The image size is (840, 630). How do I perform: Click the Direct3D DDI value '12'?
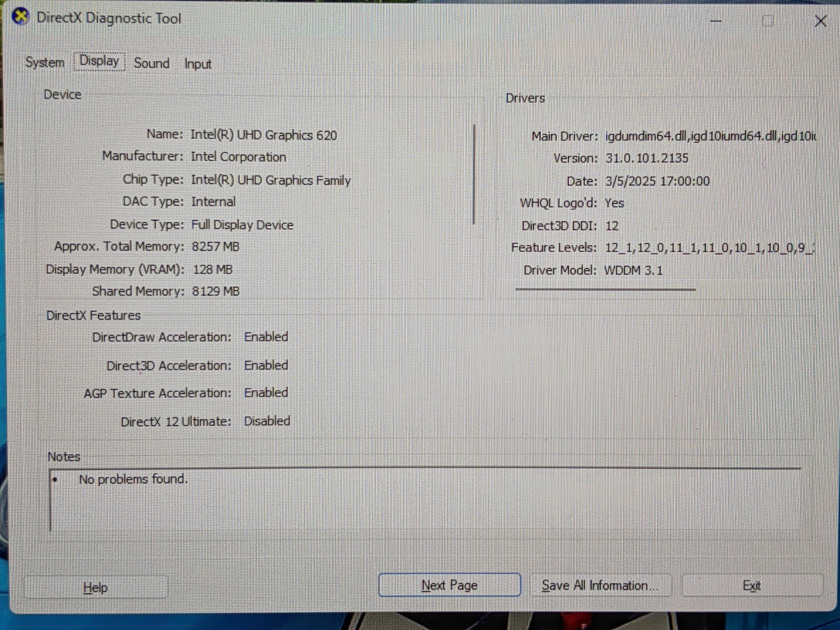(612, 226)
